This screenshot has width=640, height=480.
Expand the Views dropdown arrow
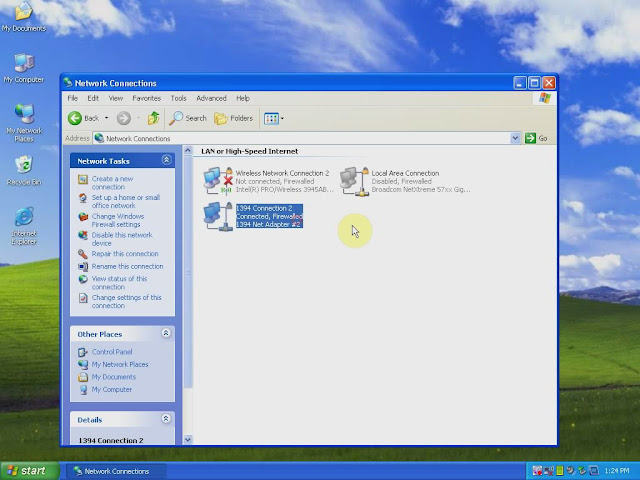[x=282, y=118]
